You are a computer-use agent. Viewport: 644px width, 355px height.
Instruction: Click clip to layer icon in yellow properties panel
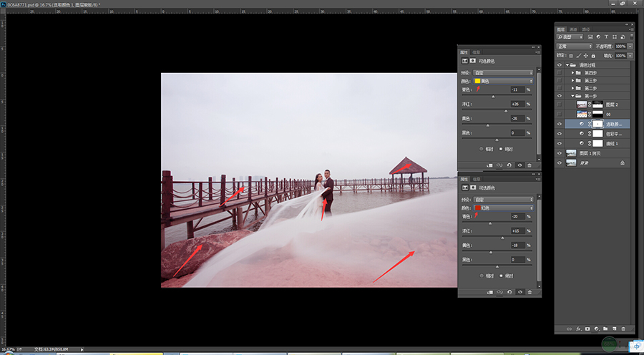pyautogui.click(x=489, y=165)
